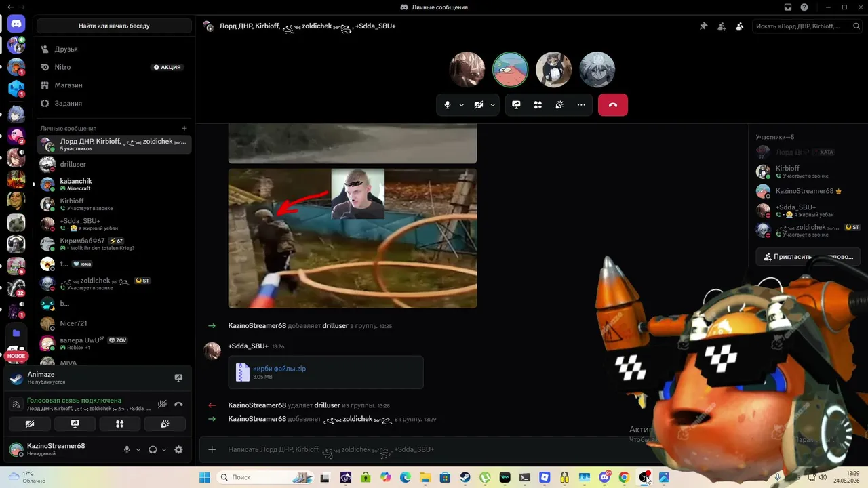Disconnect via voice panel phone icon
This screenshot has width=868, height=488.
click(178, 404)
